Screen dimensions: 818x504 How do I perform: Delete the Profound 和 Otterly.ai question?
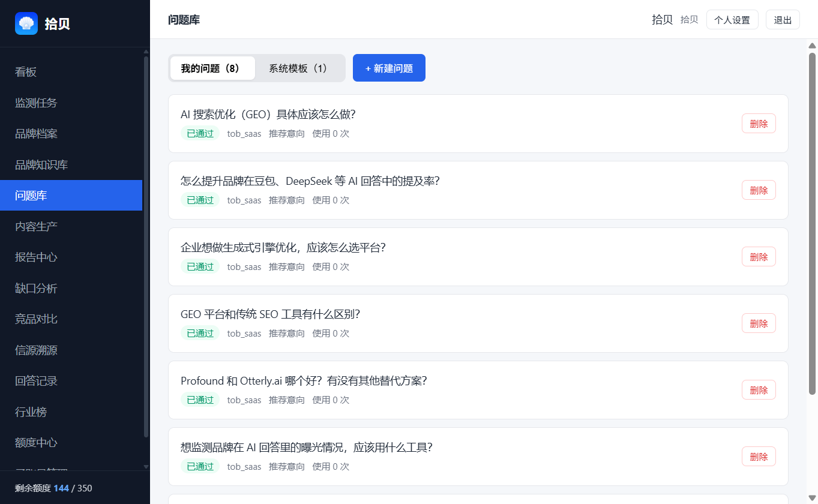point(759,390)
